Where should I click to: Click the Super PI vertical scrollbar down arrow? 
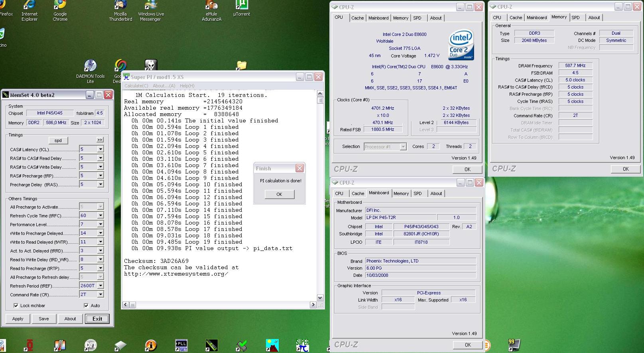pyautogui.click(x=320, y=298)
